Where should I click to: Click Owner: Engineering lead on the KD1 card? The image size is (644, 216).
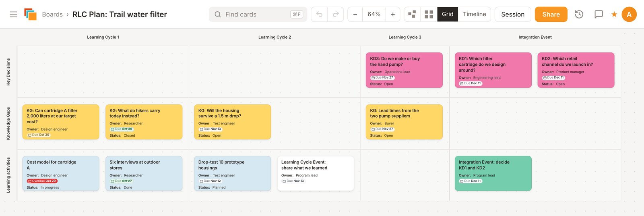[480, 78]
